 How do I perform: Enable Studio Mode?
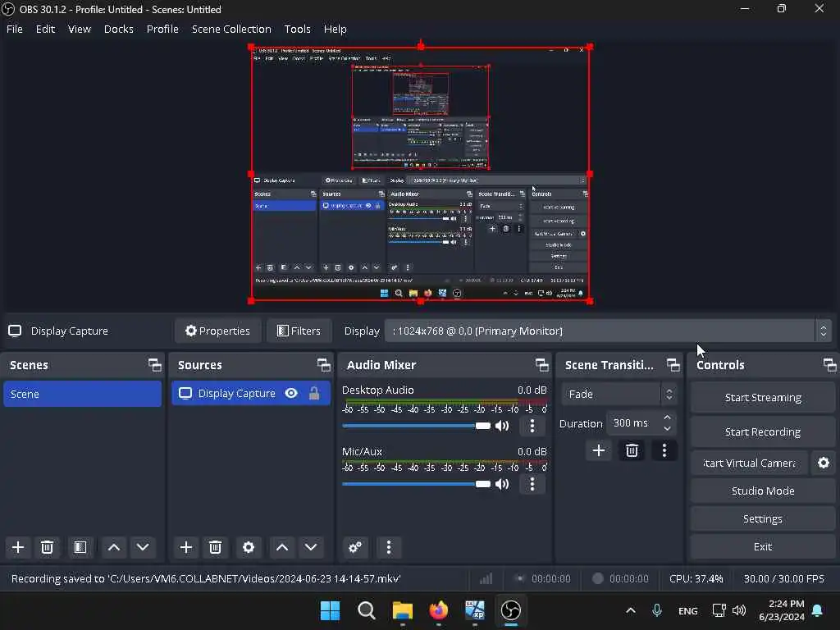click(763, 491)
